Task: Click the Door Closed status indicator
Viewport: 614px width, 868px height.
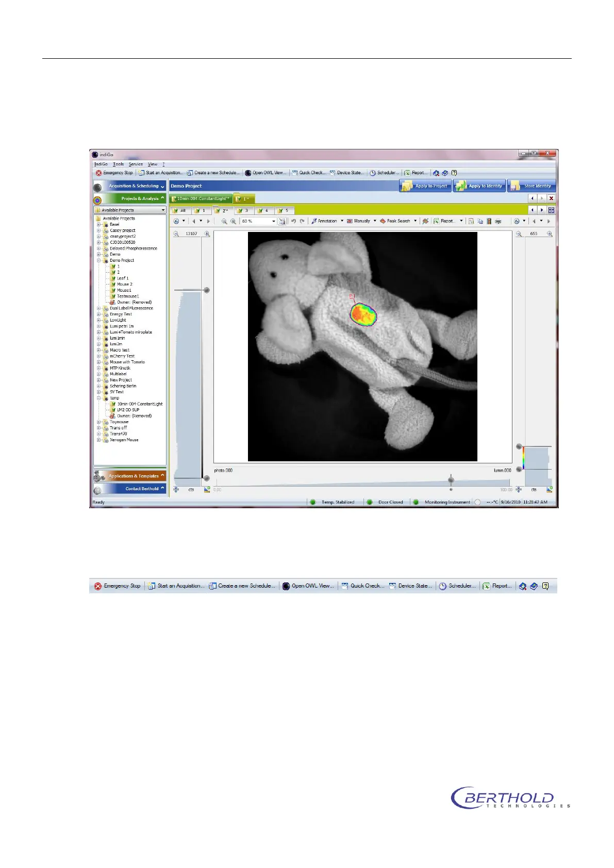Action: pos(386,502)
